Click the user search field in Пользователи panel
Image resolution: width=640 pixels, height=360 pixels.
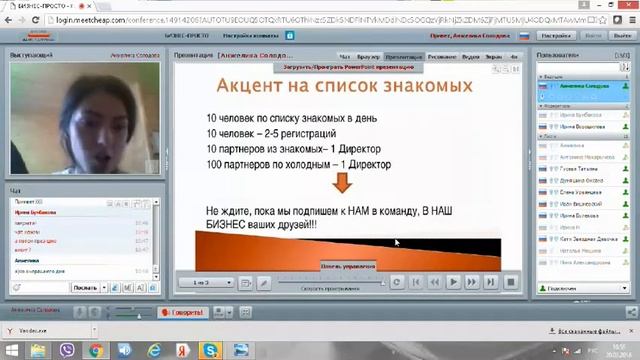(x=578, y=67)
